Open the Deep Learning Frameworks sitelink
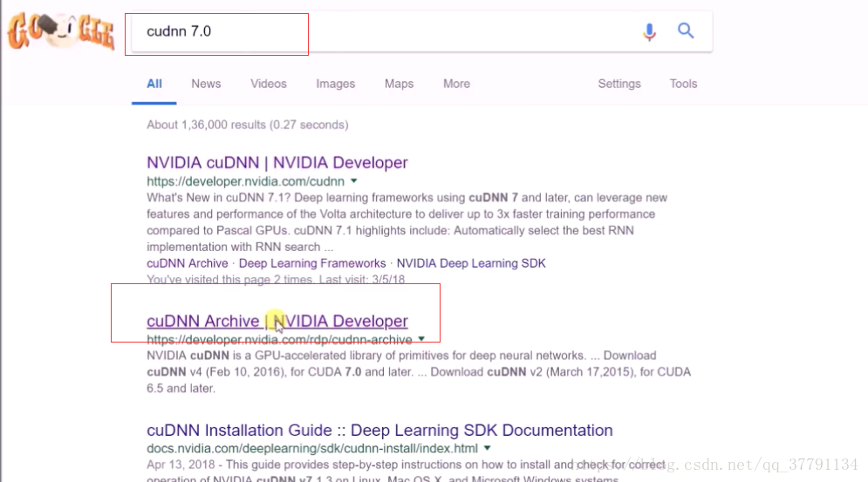 pyautogui.click(x=312, y=263)
